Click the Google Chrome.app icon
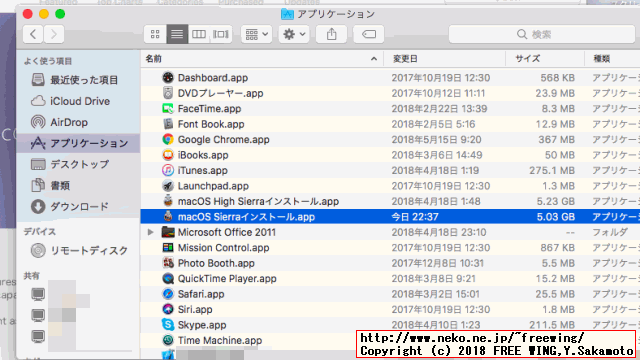This screenshot has width=640, height=360. 168,140
